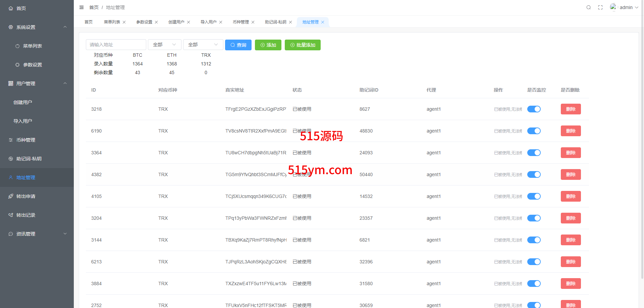Switch to the 导入用户 tab
Image resolution: width=644 pixels, height=308 pixels.
click(208, 22)
